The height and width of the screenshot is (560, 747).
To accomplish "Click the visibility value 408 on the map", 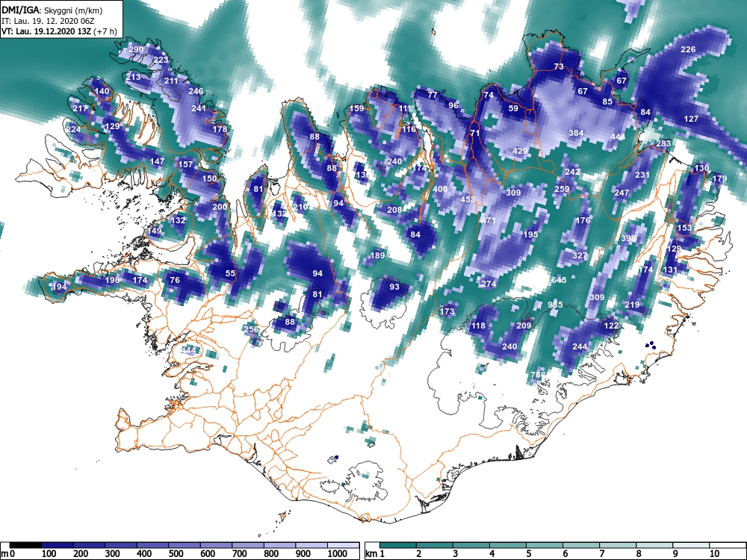I will [x=440, y=189].
